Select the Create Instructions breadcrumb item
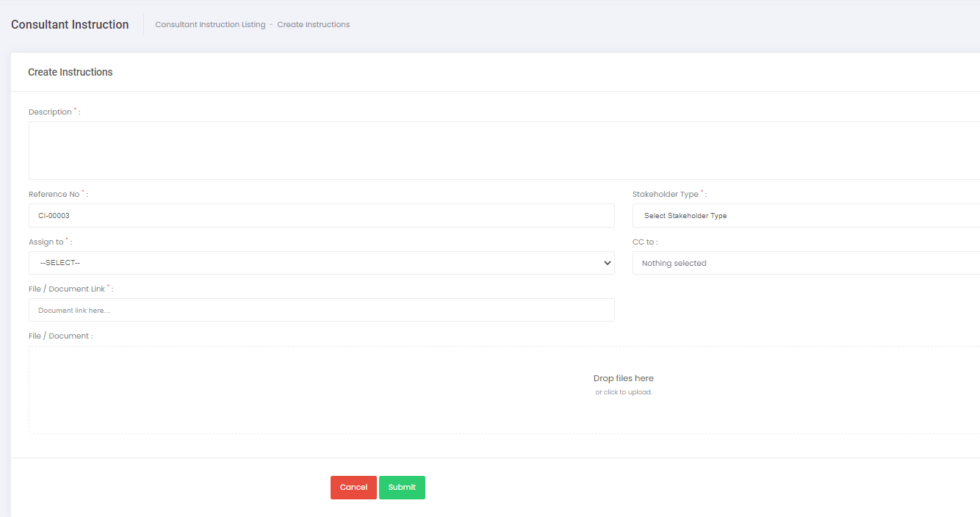The image size is (980, 517). (314, 25)
